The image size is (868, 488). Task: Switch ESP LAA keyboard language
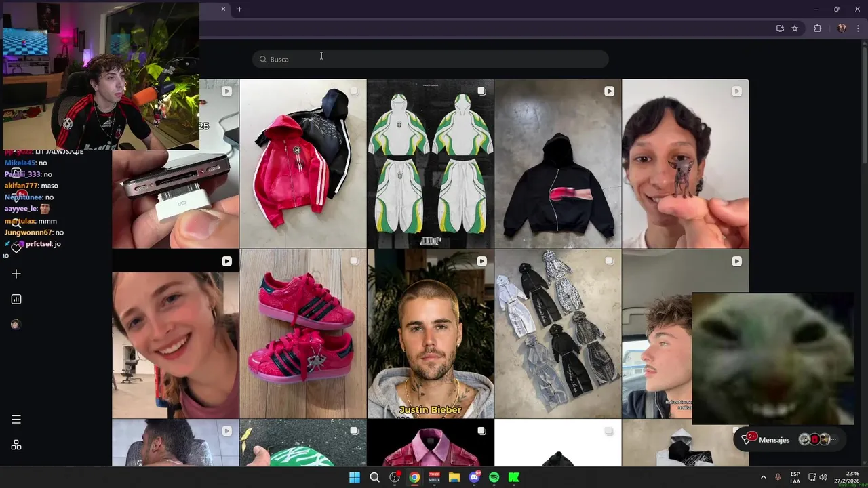click(795, 477)
